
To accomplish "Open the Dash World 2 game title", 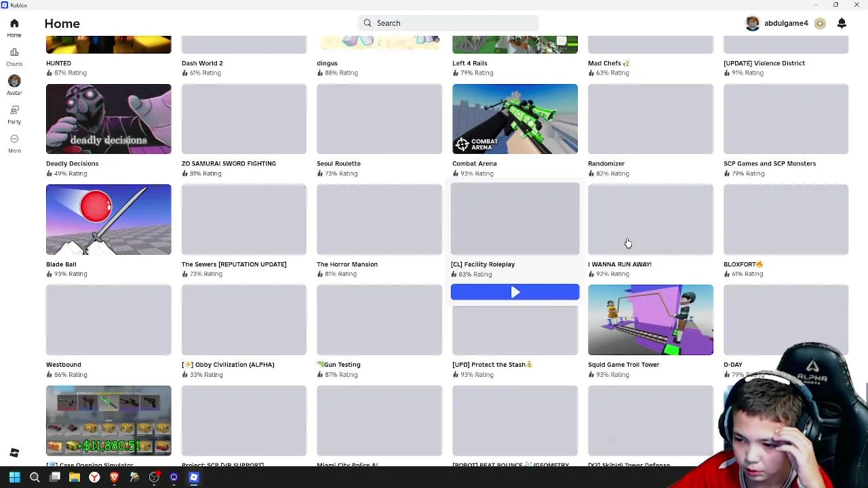I will click(202, 63).
